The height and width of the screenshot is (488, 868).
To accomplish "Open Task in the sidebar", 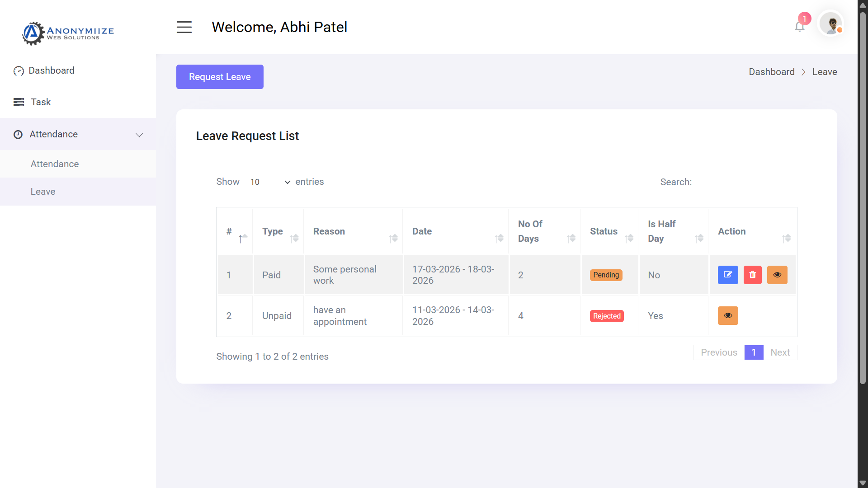I will tap(78, 102).
